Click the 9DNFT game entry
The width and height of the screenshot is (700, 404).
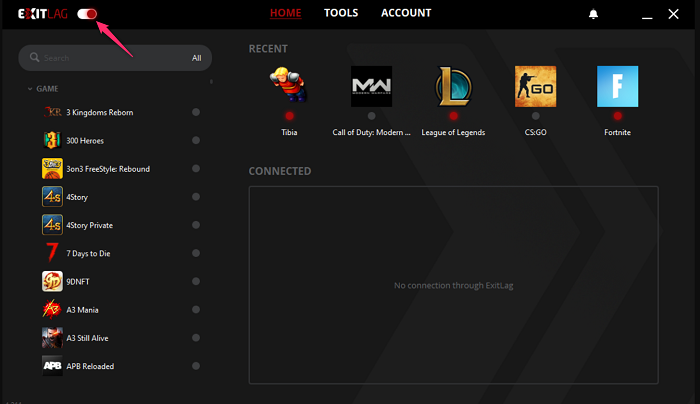78,281
